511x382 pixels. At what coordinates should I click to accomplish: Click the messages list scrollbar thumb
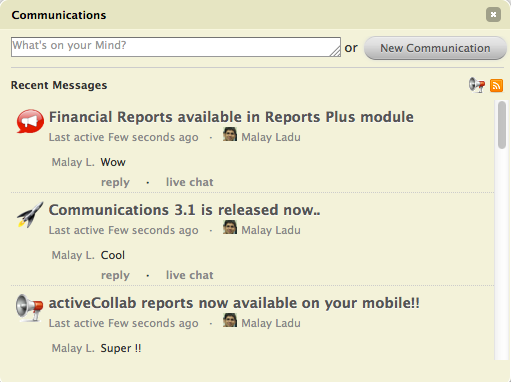tap(502, 125)
